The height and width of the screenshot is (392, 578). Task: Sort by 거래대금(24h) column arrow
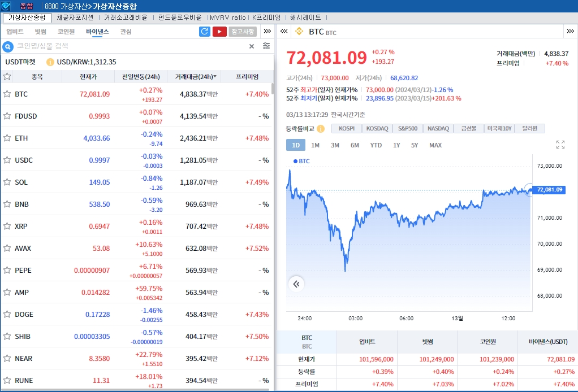(215, 76)
